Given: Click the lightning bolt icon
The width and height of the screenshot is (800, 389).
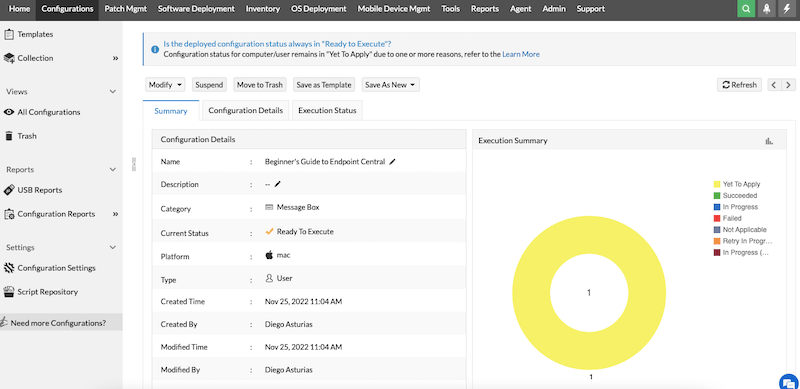Looking at the screenshot, I should click(786, 9).
